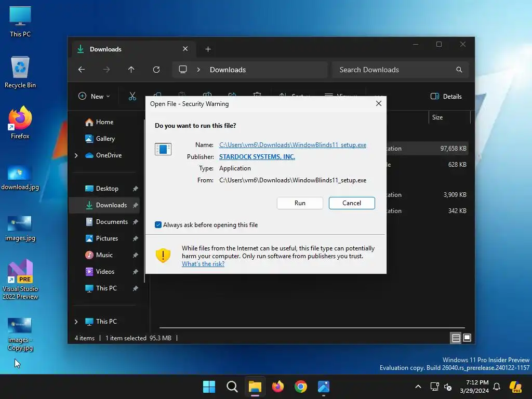This screenshot has width=532, height=399.
Task: Open the What's the risk? link
Action: [x=203, y=263]
